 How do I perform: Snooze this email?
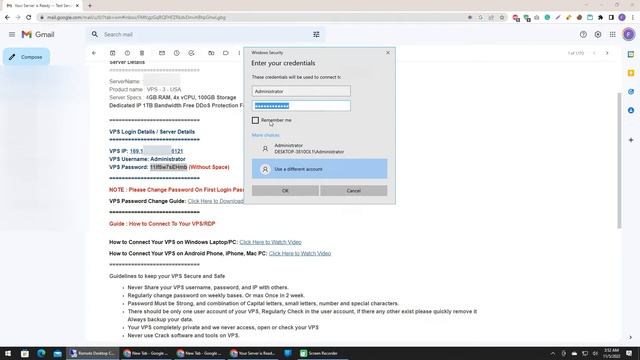tap(177, 53)
